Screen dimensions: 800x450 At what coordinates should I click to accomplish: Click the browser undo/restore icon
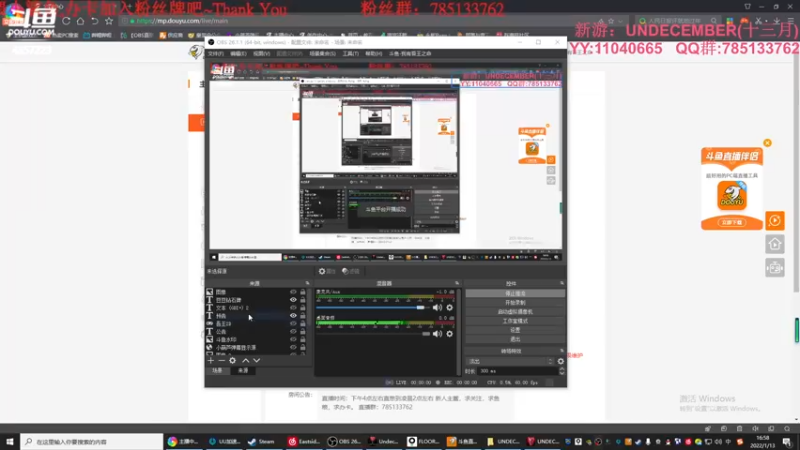(94, 21)
